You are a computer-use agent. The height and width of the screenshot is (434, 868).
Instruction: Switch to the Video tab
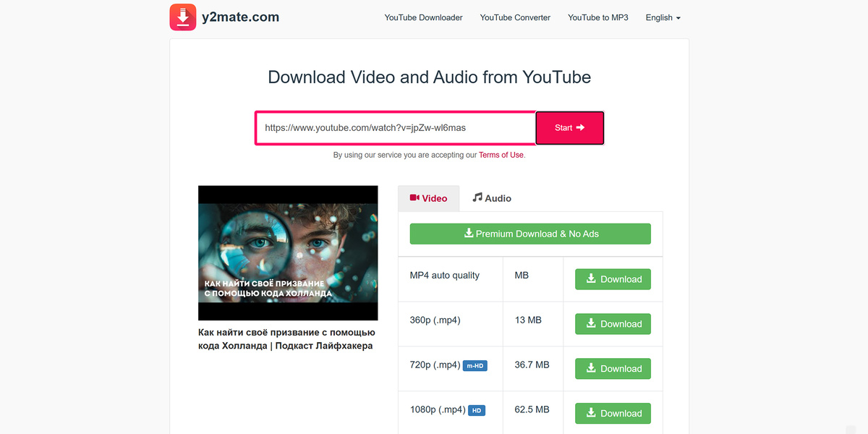coord(429,198)
